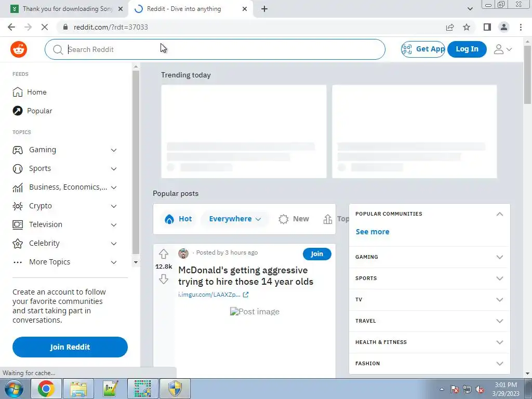
Task: Click in the Search Reddit field
Action: (x=215, y=49)
